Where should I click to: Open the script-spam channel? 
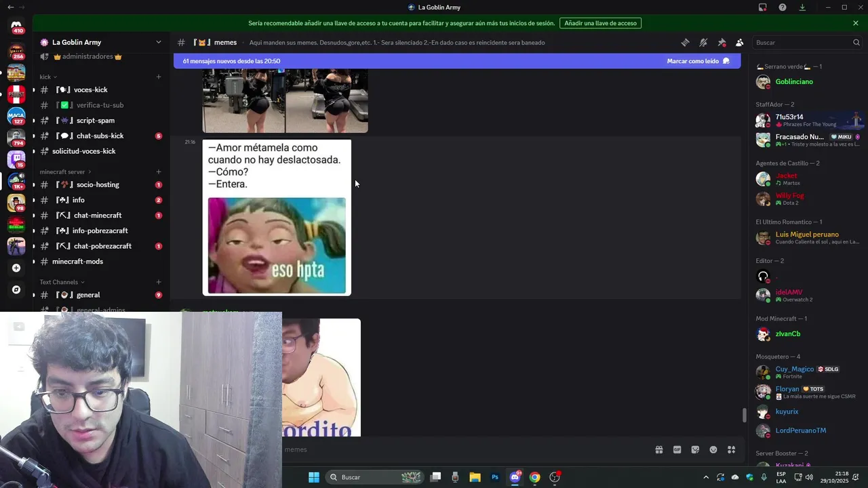point(102,121)
